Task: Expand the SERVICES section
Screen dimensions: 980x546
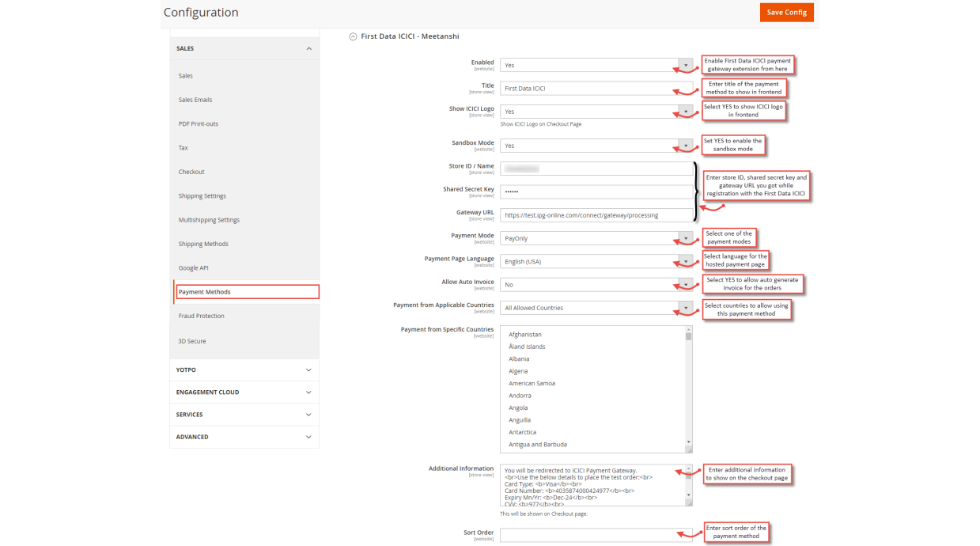Action: click(244, 414)
